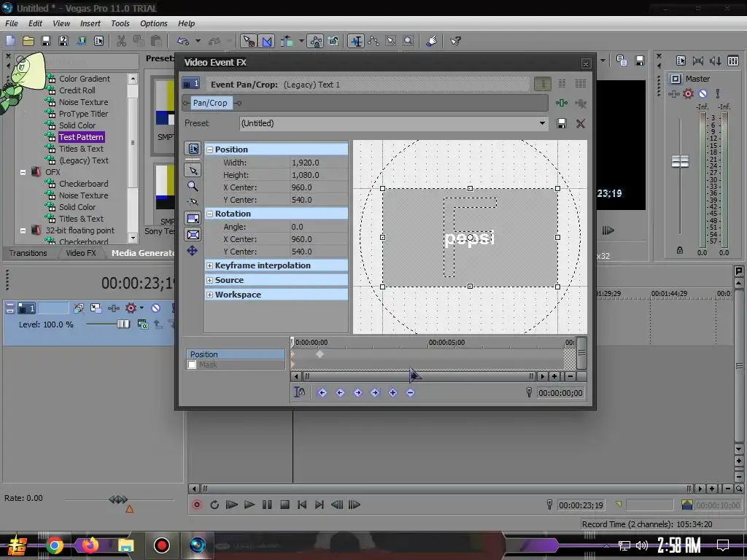Click Play From Start transport button
The width and height of the screenshot is (747, 560).
231,505
